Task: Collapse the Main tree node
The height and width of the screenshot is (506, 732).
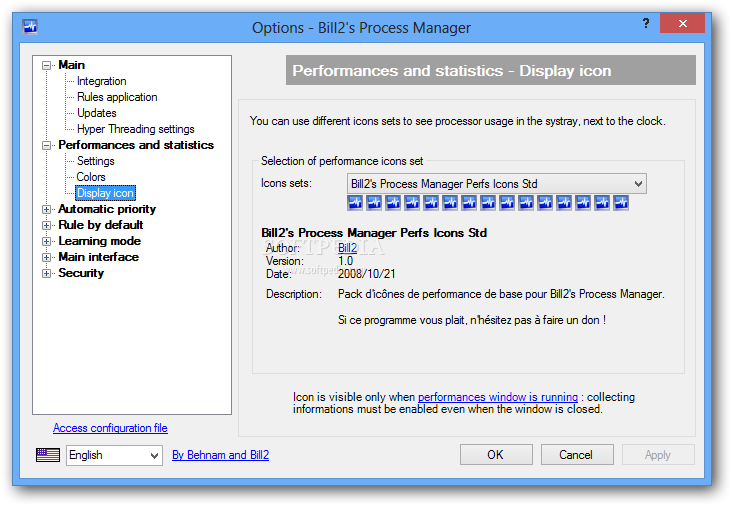Action: 46,65
